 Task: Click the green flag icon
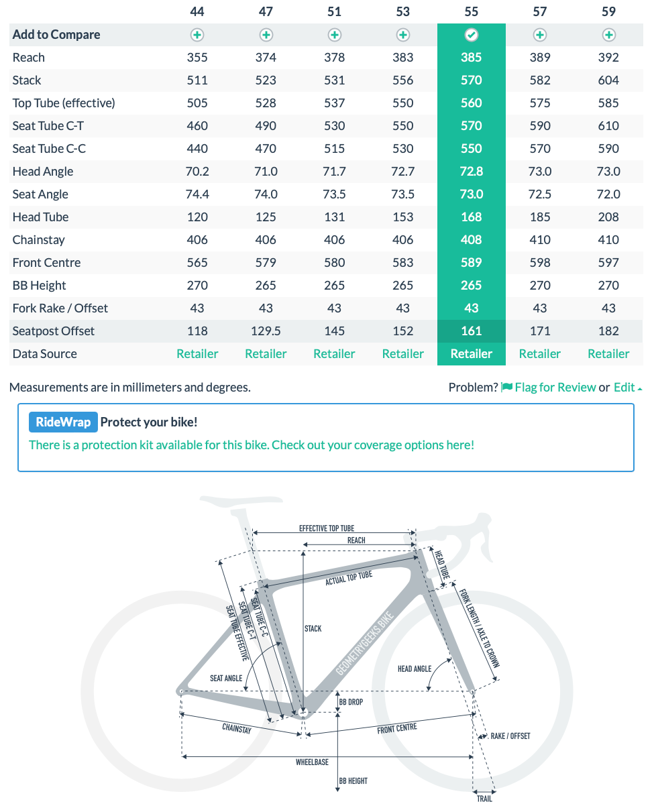pyautogui.click(x=507, y=387)
